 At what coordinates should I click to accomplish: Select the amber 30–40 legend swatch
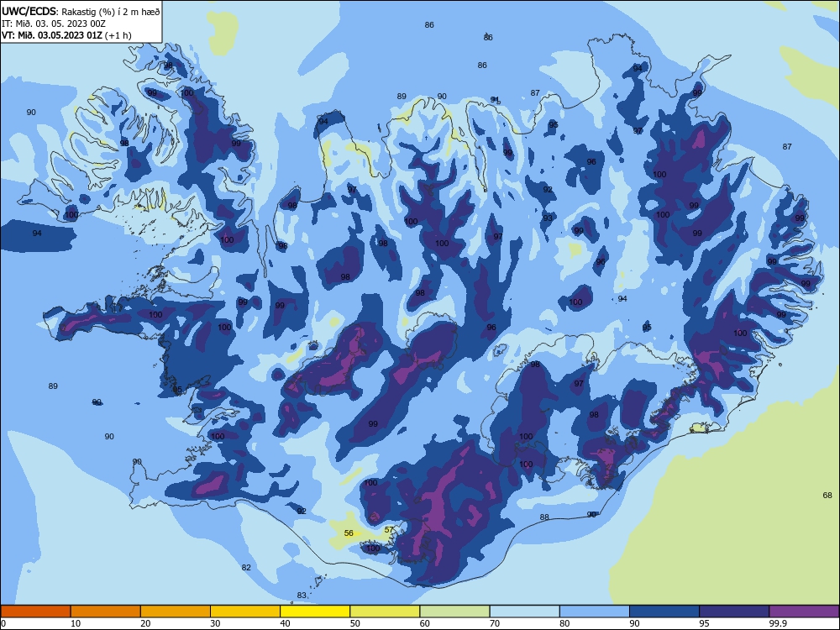245,612
